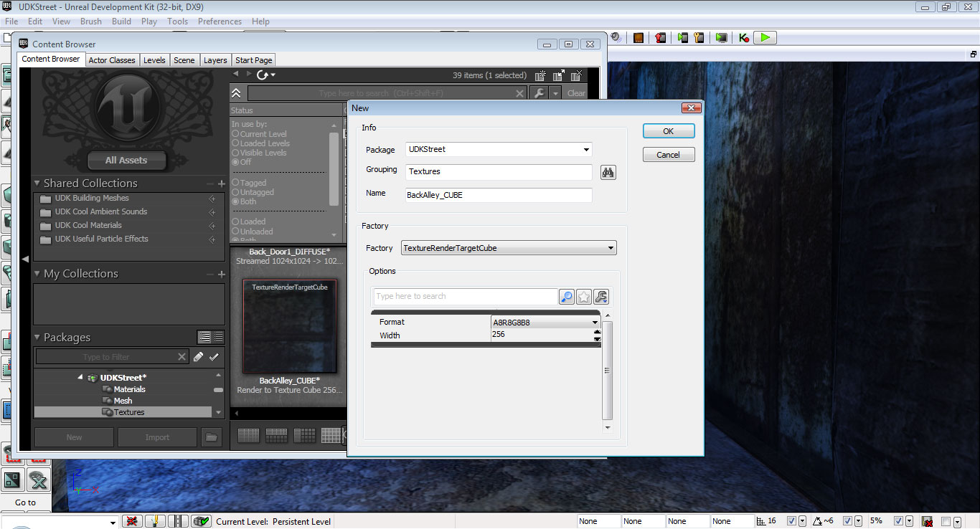Open the File menu

click(11, 22)
